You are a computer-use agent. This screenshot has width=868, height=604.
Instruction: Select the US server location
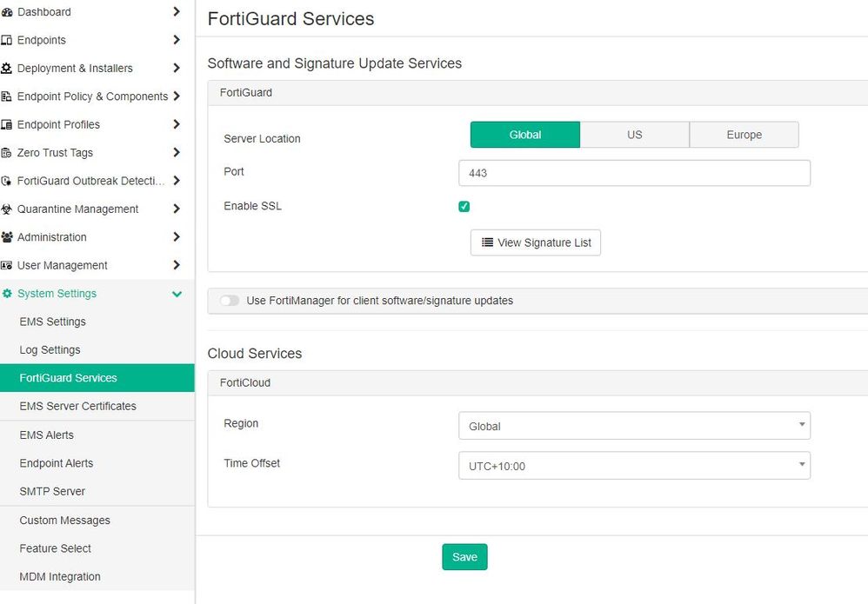point(634,135)
